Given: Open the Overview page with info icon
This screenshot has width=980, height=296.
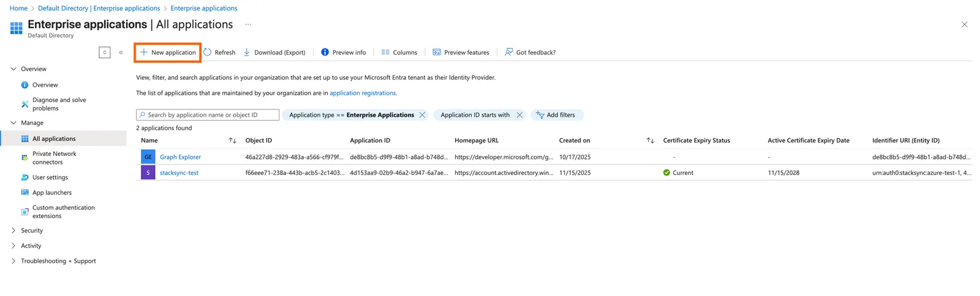Looking at the screenshot, I should [x=45, y=85].
